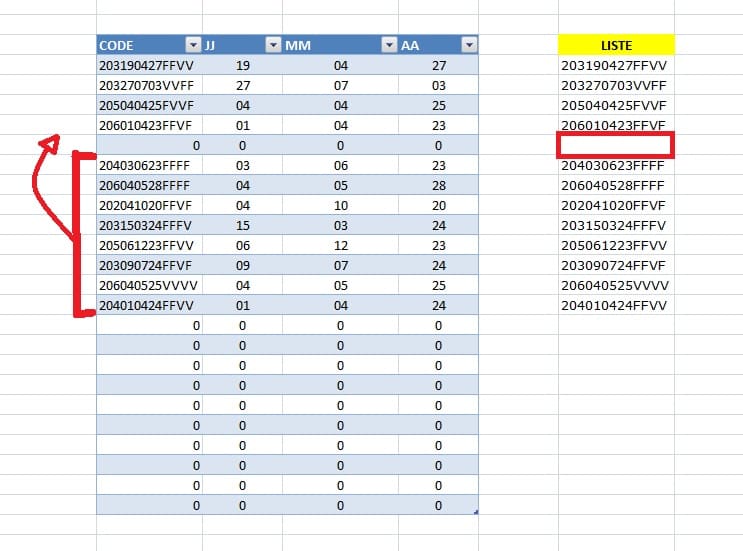The height and width of the screenshot is (551, 743).
Task: Click the MM cell containing 10
Action: 340,205
